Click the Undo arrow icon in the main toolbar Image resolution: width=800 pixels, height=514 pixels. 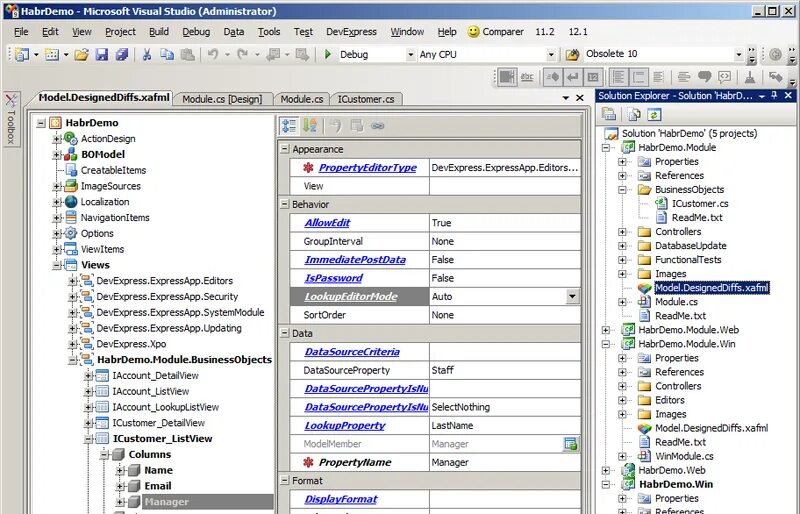pos(213,54)
